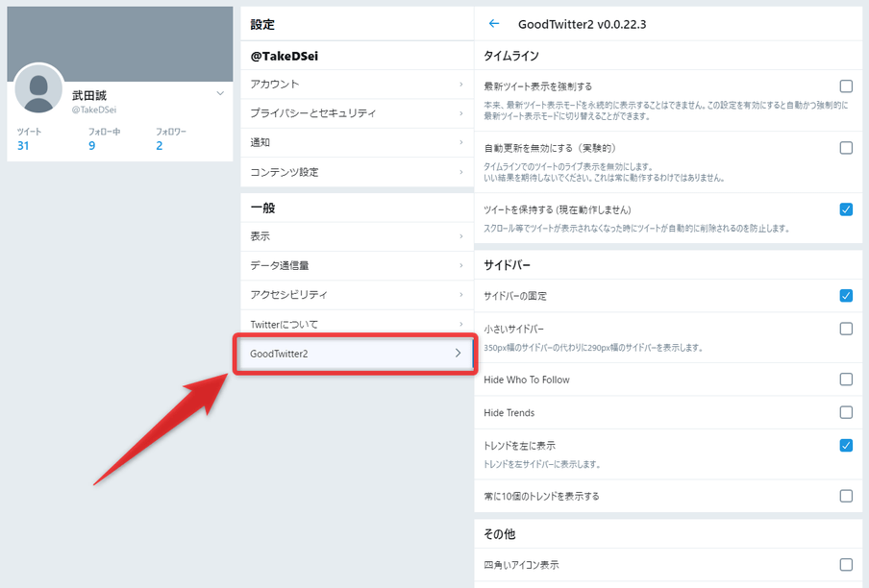Click the chevron on the アカウント row

click(461, 85)
